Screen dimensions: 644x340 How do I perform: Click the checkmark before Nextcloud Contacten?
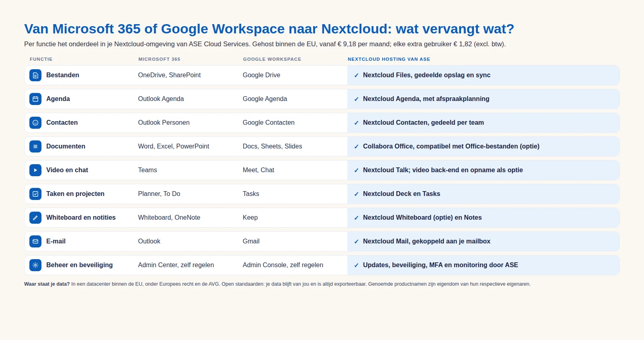(x=356, y=123)
